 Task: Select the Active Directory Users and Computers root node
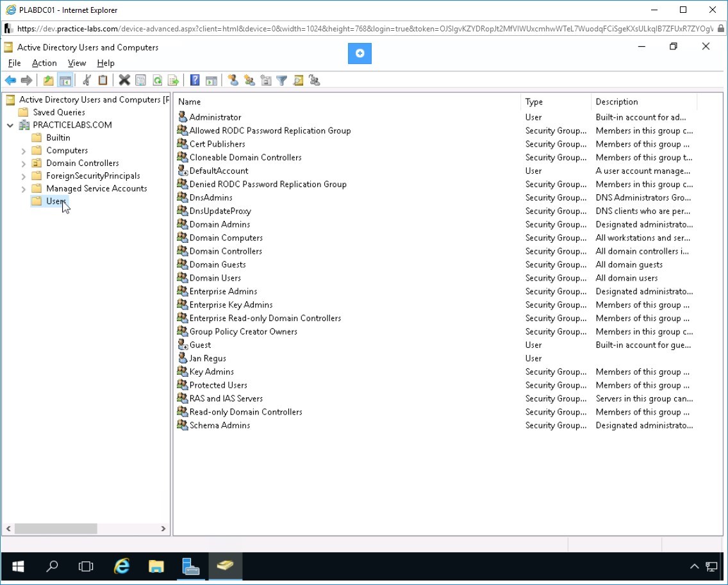click(94, 100)
